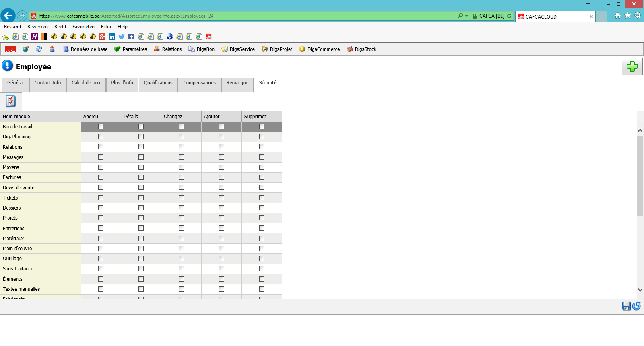Screen dimensions: 644x346
Task: Check Supprimez for Moyens
Action: tap(262, 167)
